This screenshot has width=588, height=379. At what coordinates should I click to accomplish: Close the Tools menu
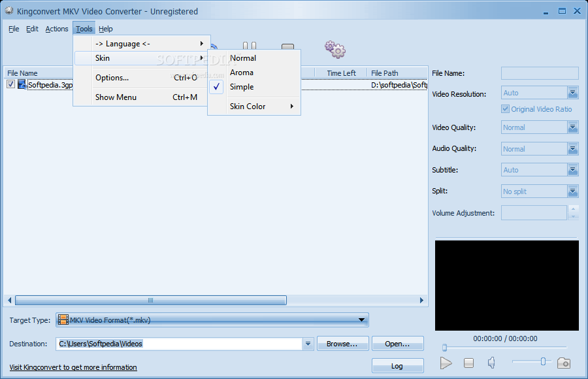coord(84,29)
